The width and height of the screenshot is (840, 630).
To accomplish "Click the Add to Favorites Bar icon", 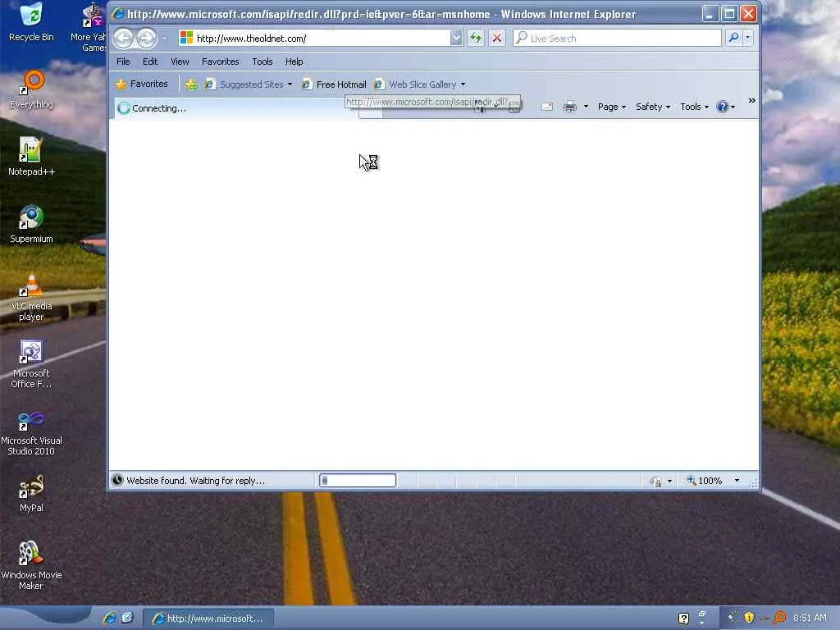I will (191, 84).
